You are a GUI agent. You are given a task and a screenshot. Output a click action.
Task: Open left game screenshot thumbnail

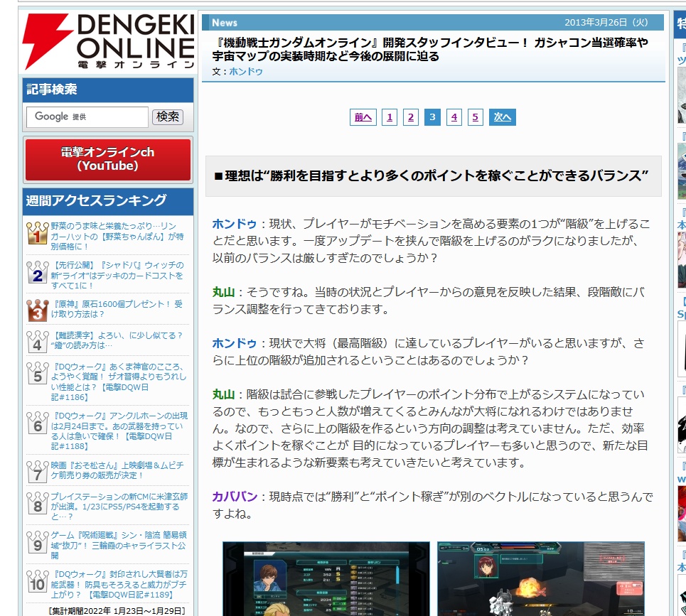pos(326,578)
